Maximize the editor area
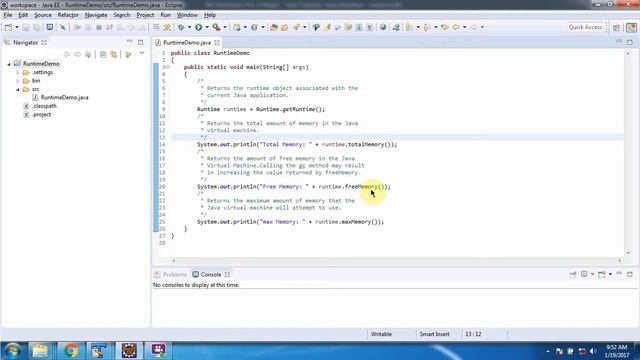Screen dimensions: 640x360 [630, 42]
